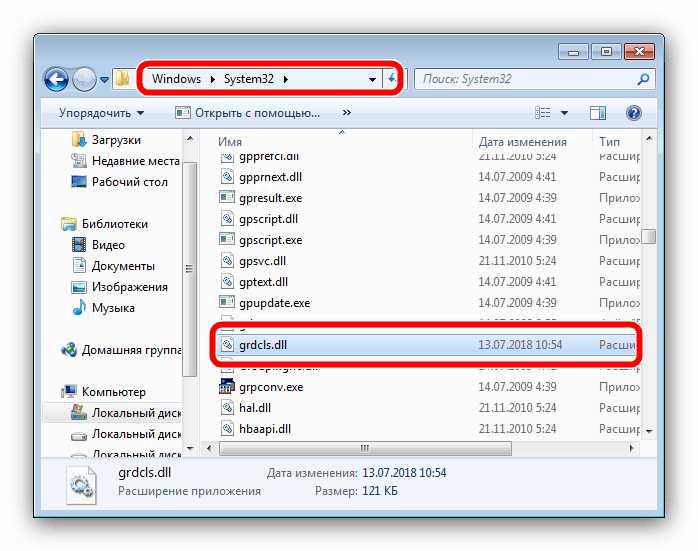
Task: Select file hal.dll
Action: [x=427, y=408]
